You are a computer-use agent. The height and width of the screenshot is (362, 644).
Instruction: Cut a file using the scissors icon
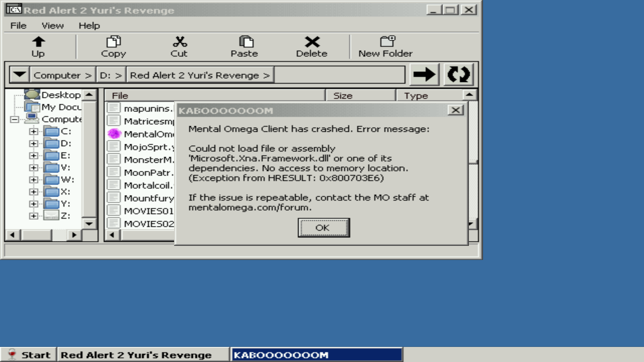pyautogui.click(x=180, y=46)
